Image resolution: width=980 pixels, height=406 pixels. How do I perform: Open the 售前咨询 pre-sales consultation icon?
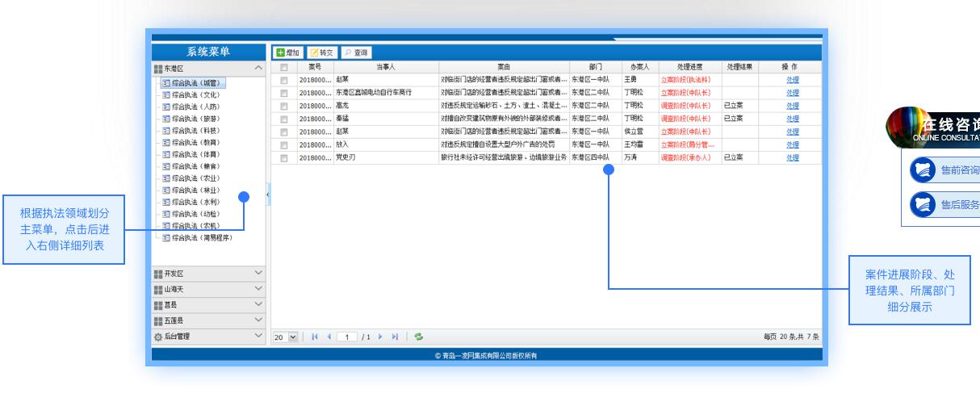tap(922, 170)
